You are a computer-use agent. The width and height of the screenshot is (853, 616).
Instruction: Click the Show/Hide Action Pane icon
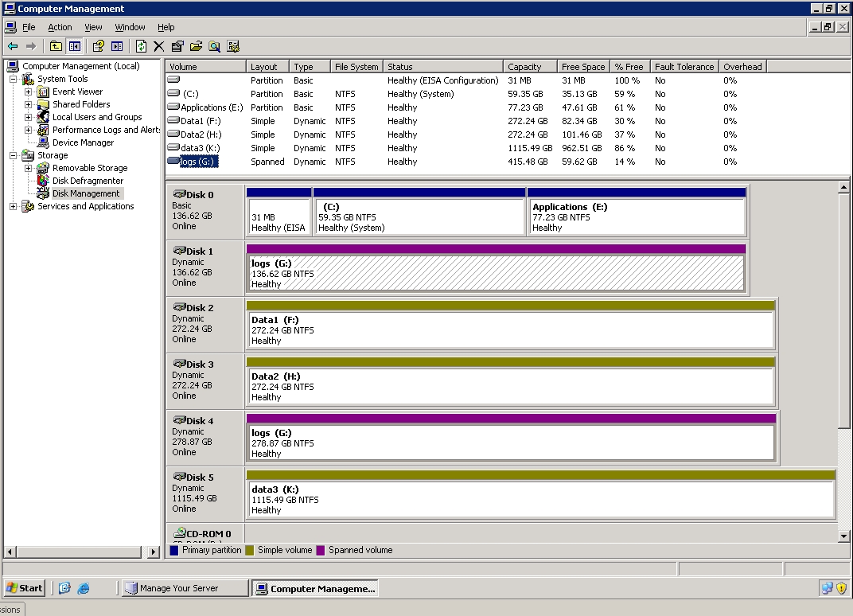117,47
